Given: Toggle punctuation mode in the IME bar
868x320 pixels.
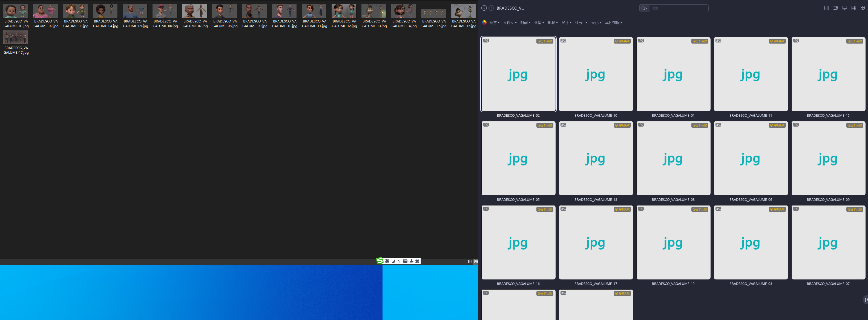Looking at the screenshot, I should (x=399, y=261).
